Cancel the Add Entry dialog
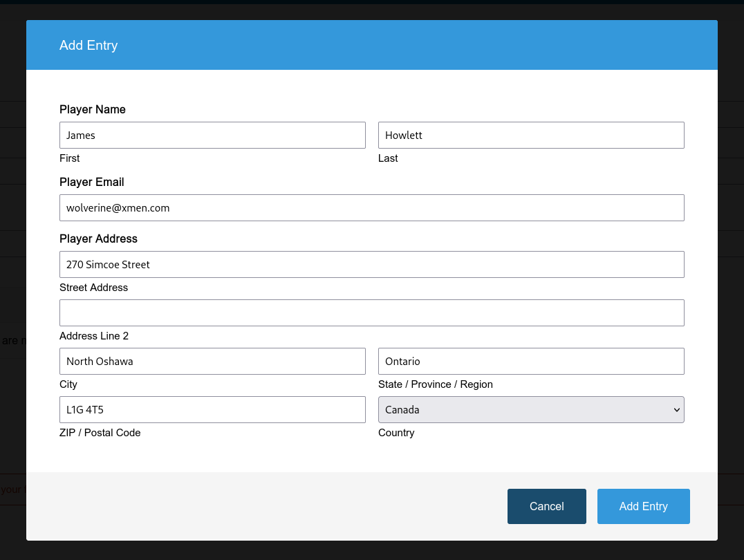744x560 pixels. [x=547, y=506]
